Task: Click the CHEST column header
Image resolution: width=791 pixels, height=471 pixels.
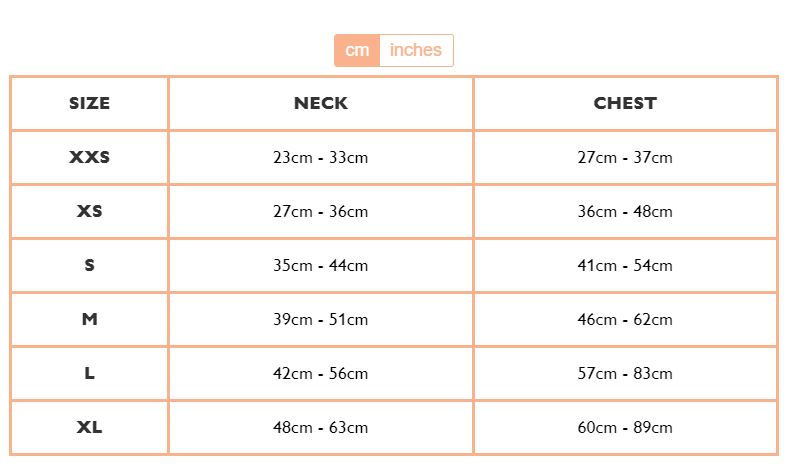Action: [625, 103]
